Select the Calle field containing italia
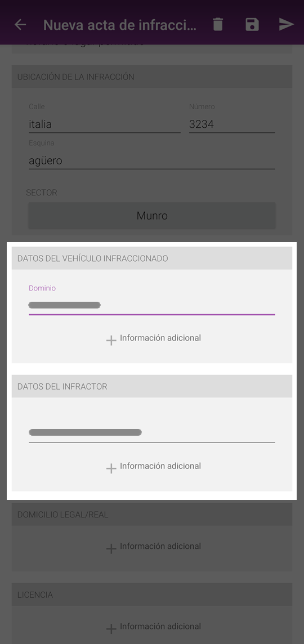The height and width of the screenshot is (644, 304). tap(104, 124)
